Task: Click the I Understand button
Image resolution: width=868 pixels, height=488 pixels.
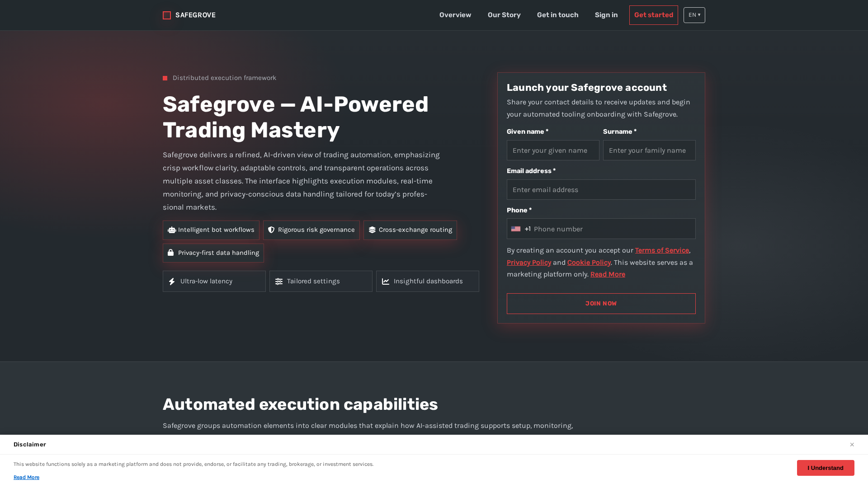Action: (x=826, y=468)
